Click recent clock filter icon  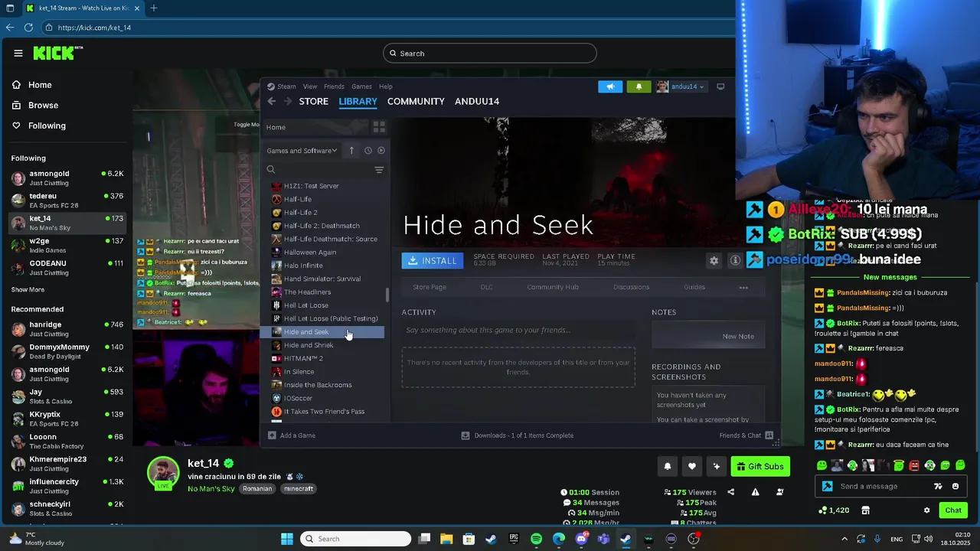[368, 151]
